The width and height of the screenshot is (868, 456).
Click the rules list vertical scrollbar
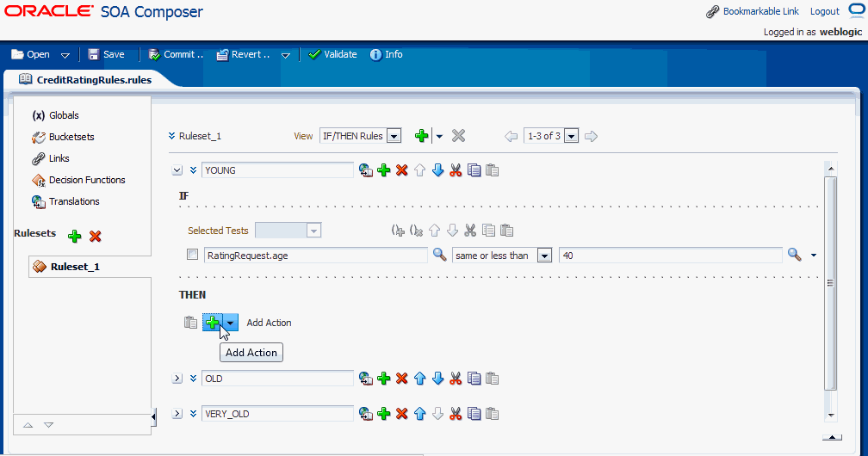coord(830,283)
